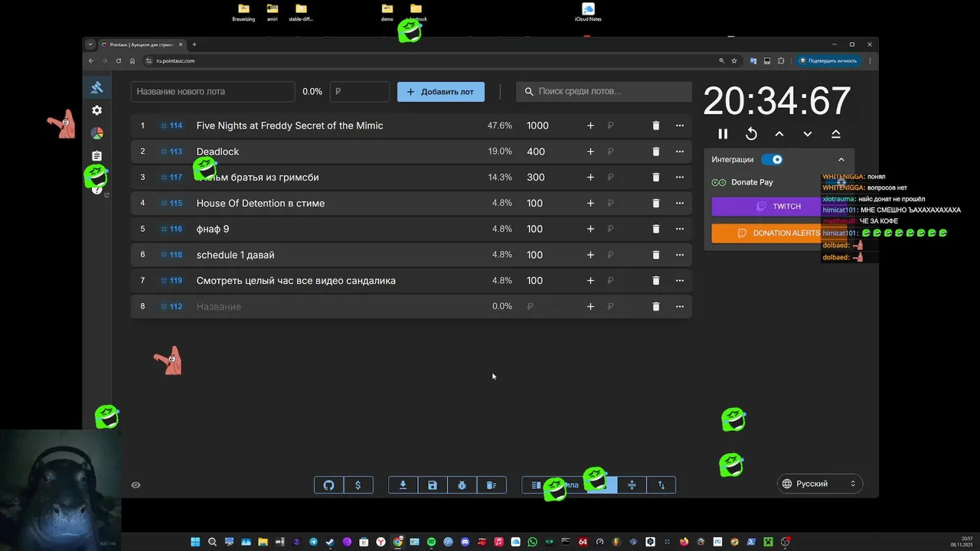Click the Добавить лот button
Viewport: 980px width, 551px height.
coord(441,92)
